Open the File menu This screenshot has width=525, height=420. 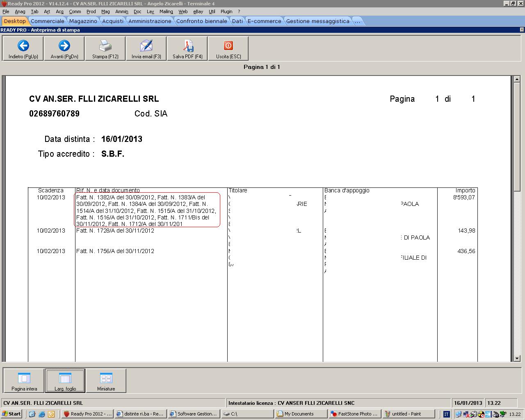pyautogui.click(x=6, y=11)
